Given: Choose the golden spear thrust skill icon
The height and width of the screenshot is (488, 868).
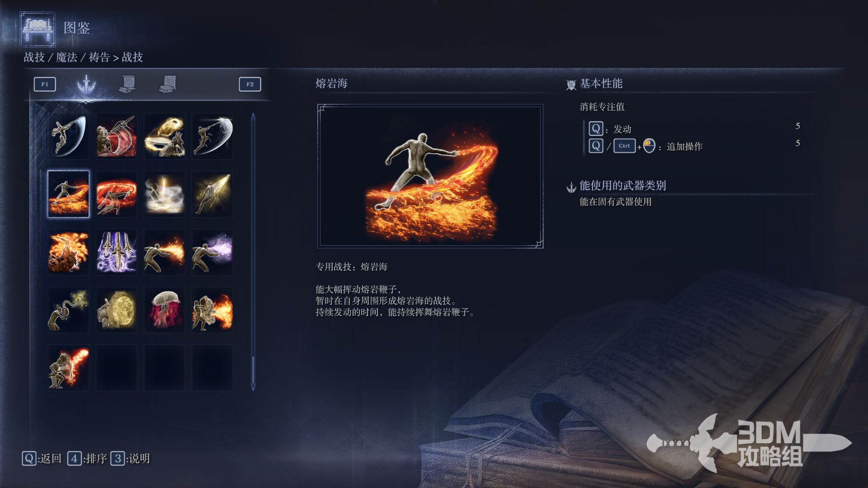Looking at the screenshot, I should click(x=212, y=194).
